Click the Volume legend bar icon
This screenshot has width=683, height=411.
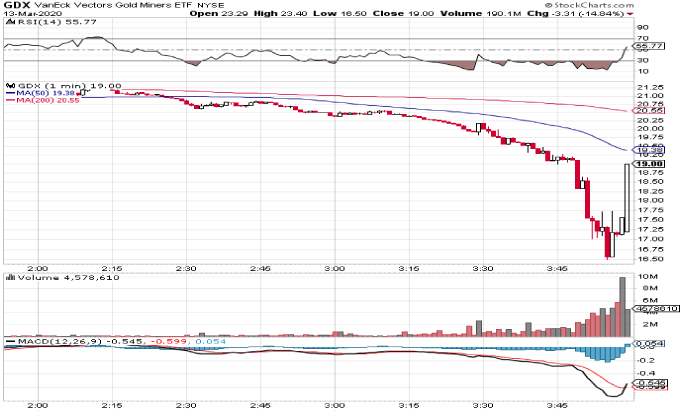[x=9, y=277]
